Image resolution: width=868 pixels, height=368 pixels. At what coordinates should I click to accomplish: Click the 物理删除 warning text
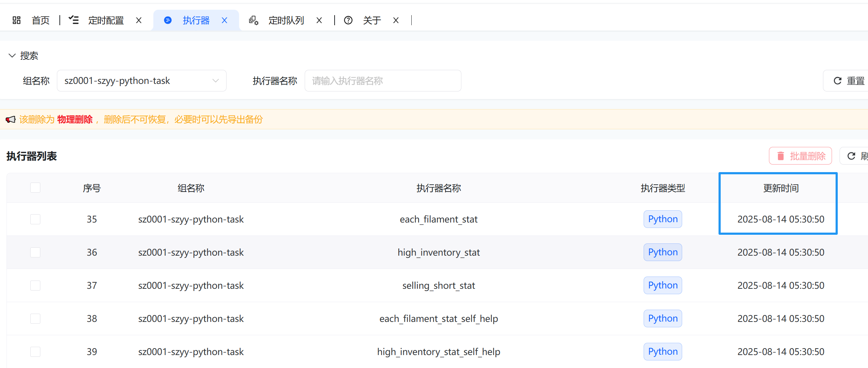pyautogui.click(x=75, y=120)
